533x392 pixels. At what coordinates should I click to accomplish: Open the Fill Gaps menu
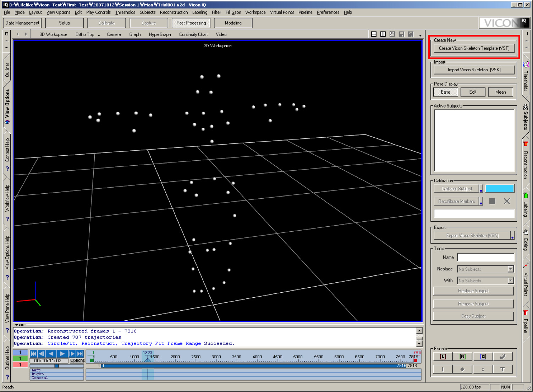click(x=233, y=12)
